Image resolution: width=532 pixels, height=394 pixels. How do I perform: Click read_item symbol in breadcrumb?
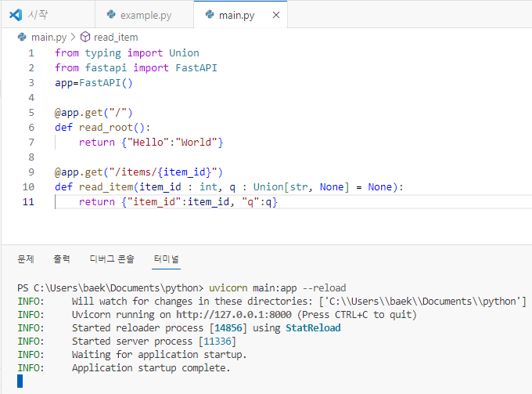[116, 37]
